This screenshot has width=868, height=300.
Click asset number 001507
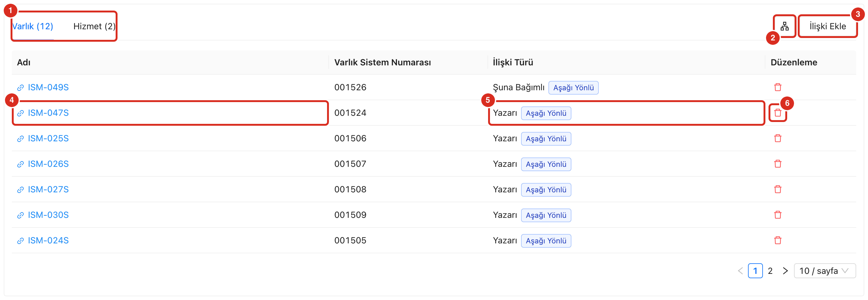[350, 164]
